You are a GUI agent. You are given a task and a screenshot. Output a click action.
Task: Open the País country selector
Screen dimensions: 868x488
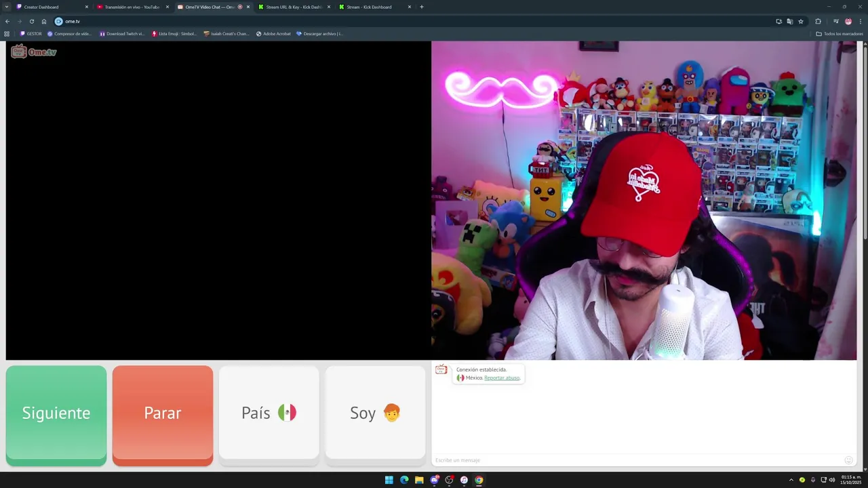coord(269,415)
